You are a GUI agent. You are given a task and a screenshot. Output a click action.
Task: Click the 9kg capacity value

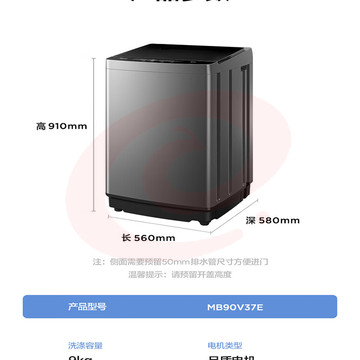pos(80,357)
